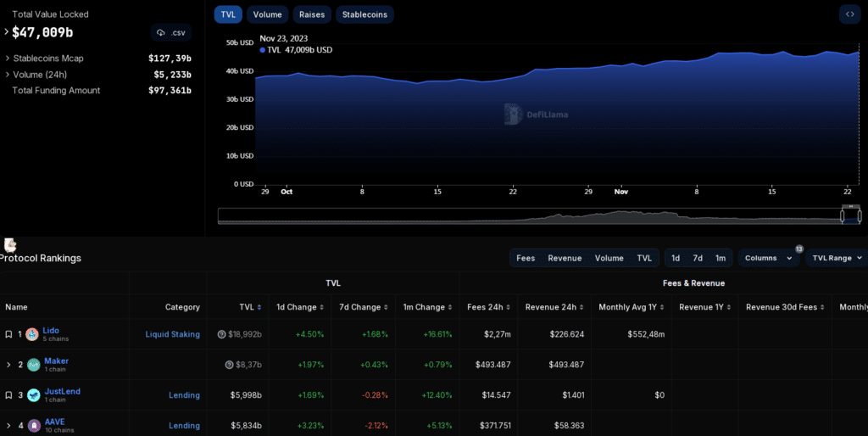Toggle the Fees column group
Screen dimensions: 868x436
tap(526, 258)
